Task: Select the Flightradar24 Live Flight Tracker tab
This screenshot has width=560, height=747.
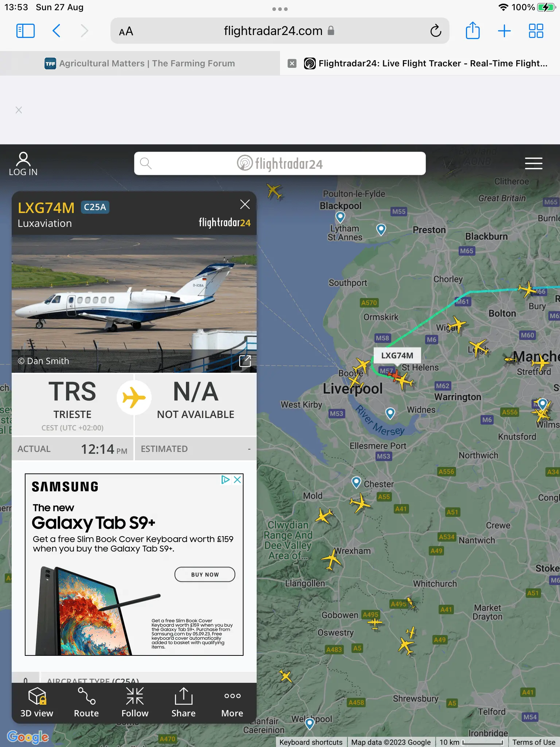Action: point(425,63)
